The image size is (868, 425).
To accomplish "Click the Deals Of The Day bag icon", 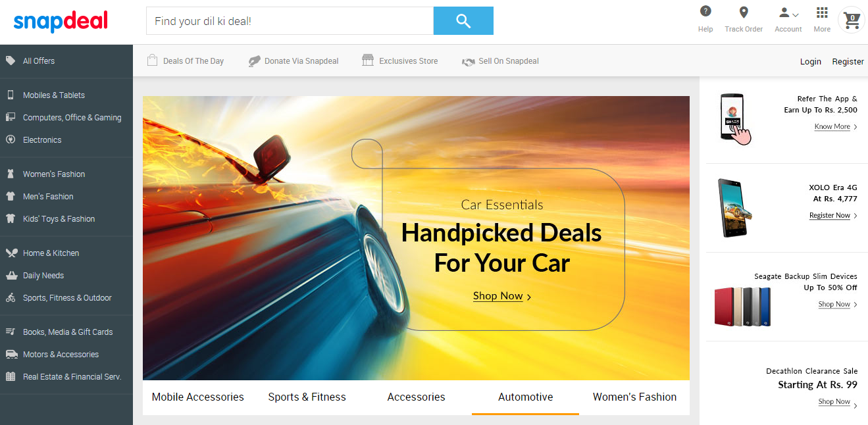I will pos(152,61).
